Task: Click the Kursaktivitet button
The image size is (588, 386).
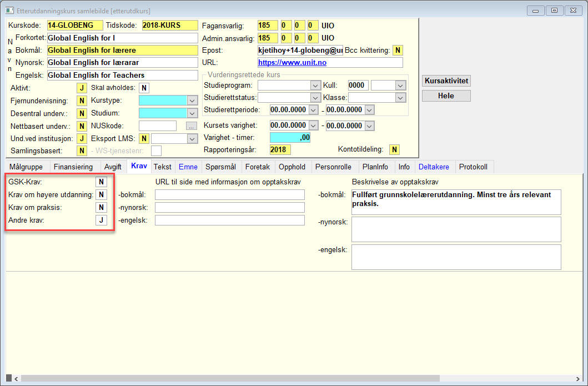Action: (x=446, y=81)
